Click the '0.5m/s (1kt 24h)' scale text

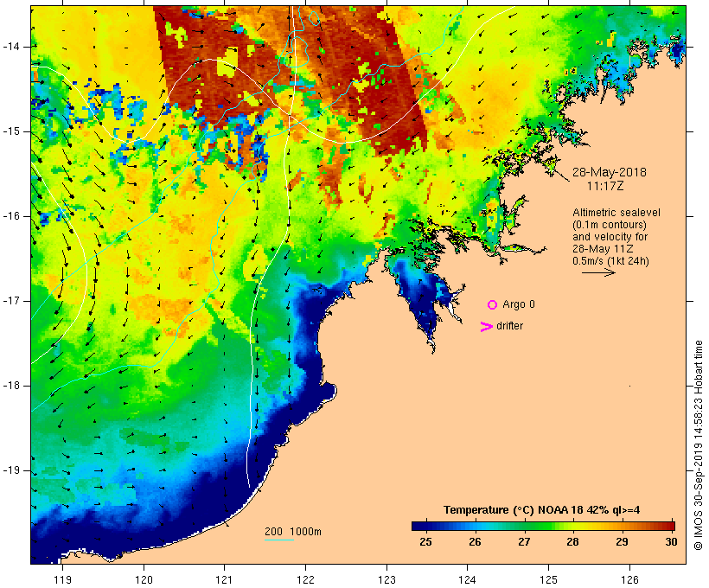coord(610,261)
